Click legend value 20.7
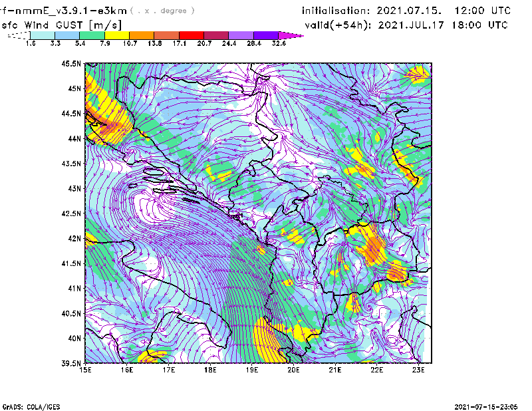The width and height of the screenshot is (532, 411). (x=204, y=43)
